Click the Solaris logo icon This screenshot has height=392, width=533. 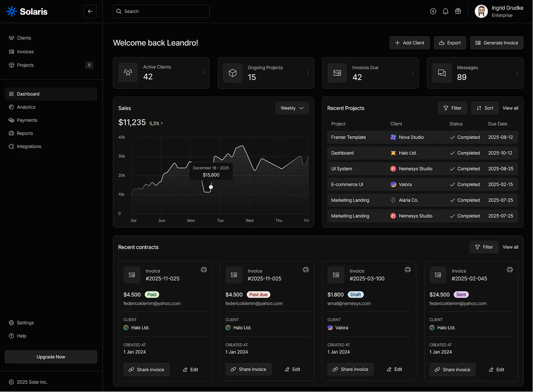12,11
